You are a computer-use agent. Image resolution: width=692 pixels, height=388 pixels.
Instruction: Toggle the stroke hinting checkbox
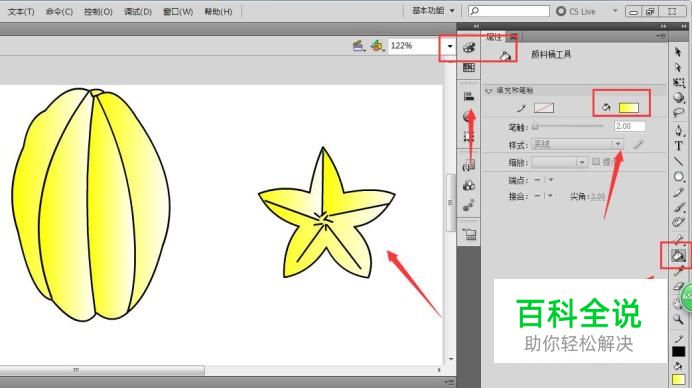tap(596, 162)
